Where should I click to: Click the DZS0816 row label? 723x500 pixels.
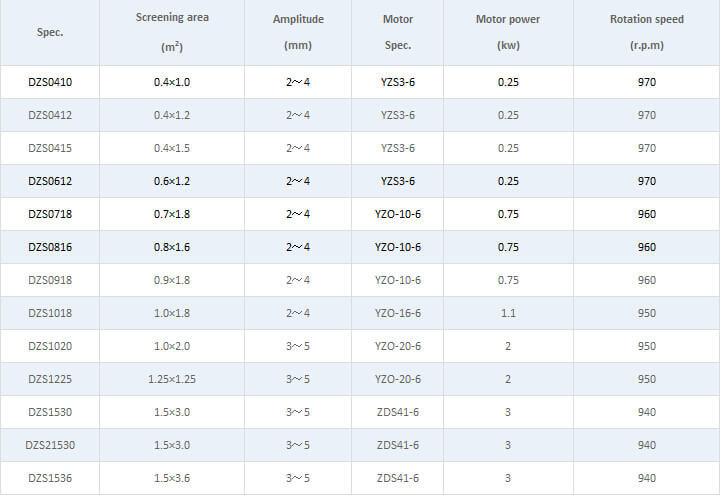50,247
